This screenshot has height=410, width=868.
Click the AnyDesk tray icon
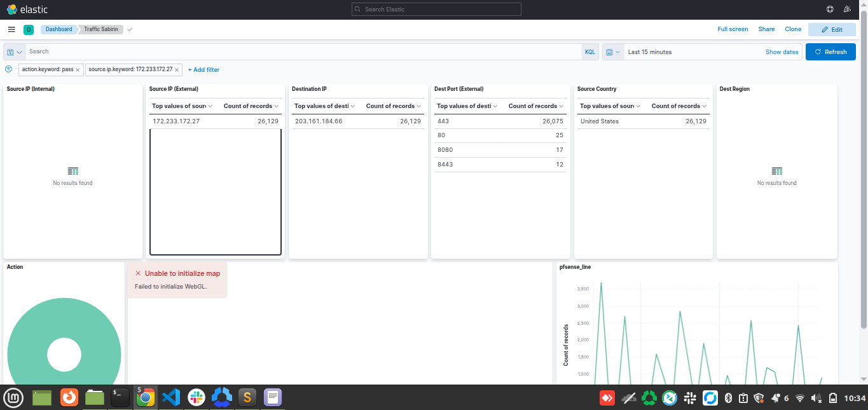tap(608, 399)
